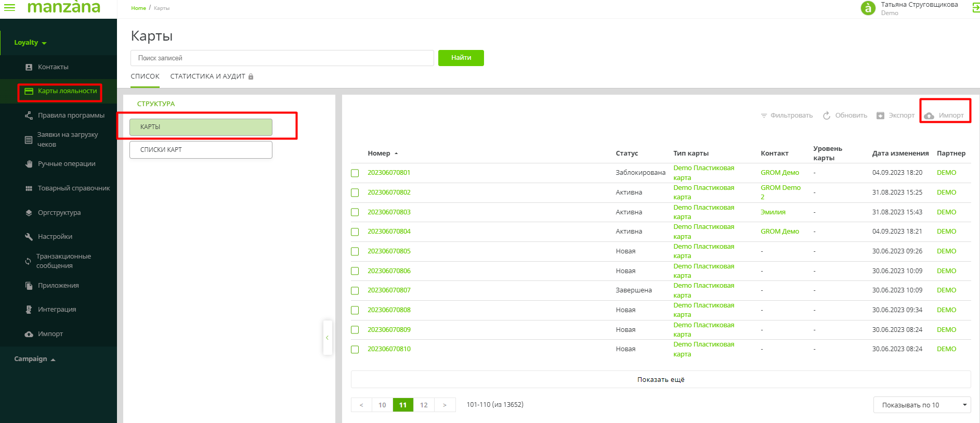Viewport: 980px width, 423px height.
Task: Open Contacts icon in sidebar
Action: coord(29,67)
